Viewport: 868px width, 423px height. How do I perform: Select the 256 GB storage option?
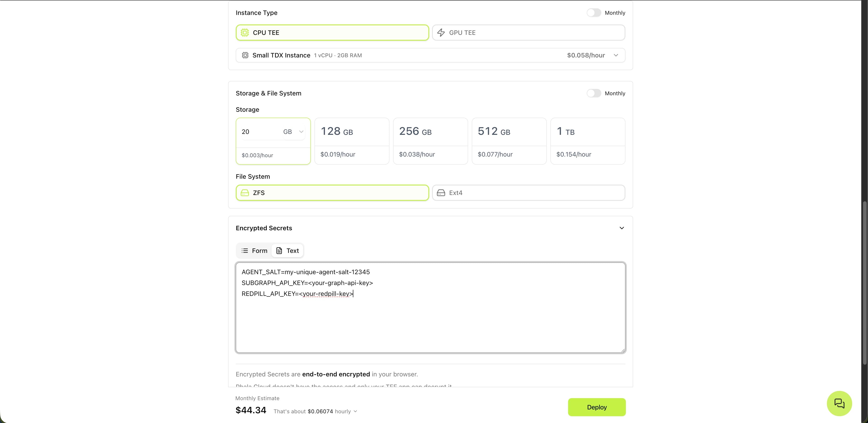pyautogui.click(x=430, y=141)
